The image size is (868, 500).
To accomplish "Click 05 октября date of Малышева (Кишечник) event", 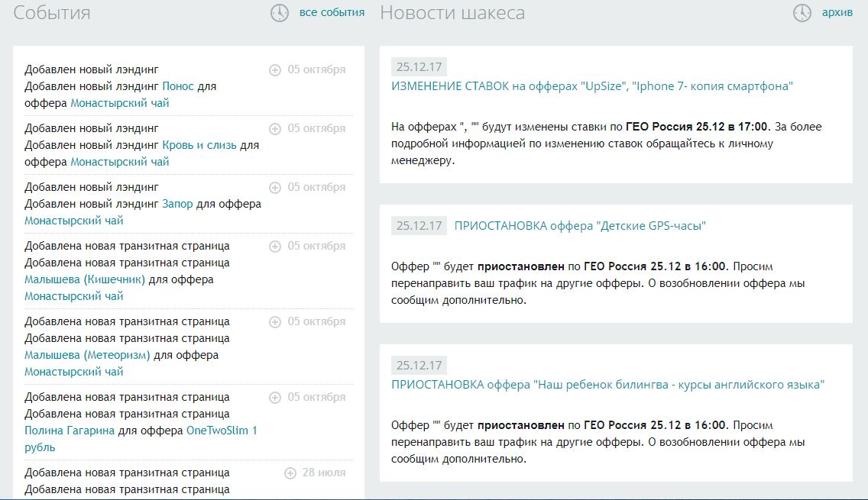I will click(x=316, y=246).
